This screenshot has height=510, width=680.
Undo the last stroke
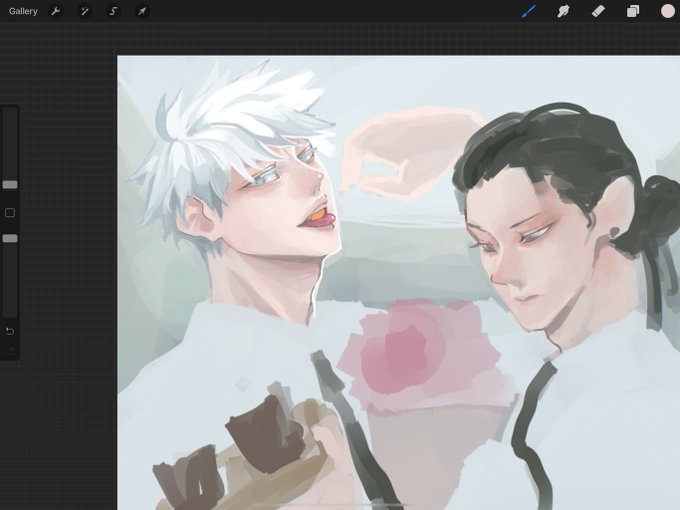(10, 331)
